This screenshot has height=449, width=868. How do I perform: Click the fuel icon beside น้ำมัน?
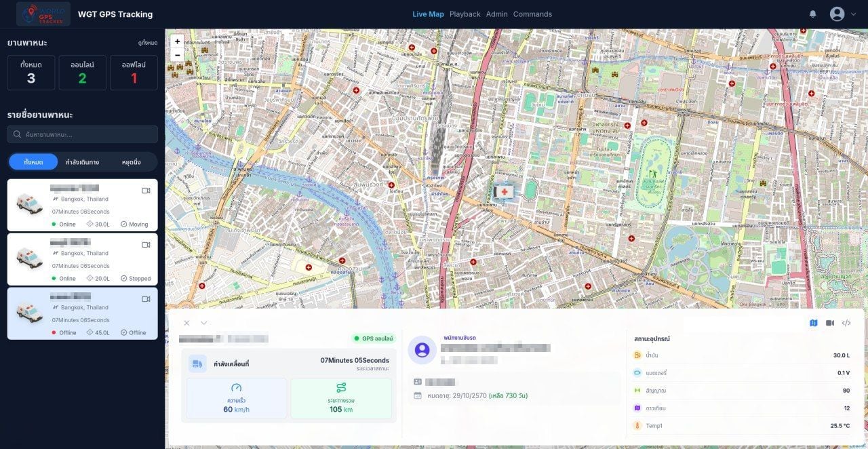[x=637, y=355]
